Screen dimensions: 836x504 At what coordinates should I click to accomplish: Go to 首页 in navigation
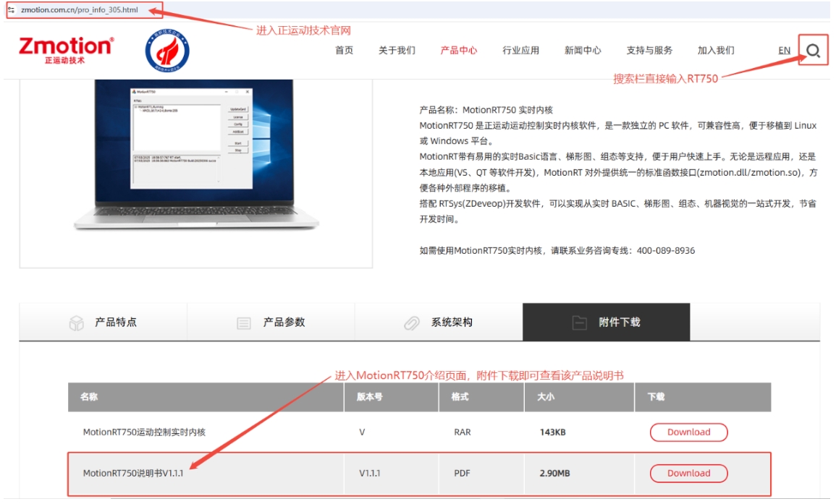coord(344,50)
